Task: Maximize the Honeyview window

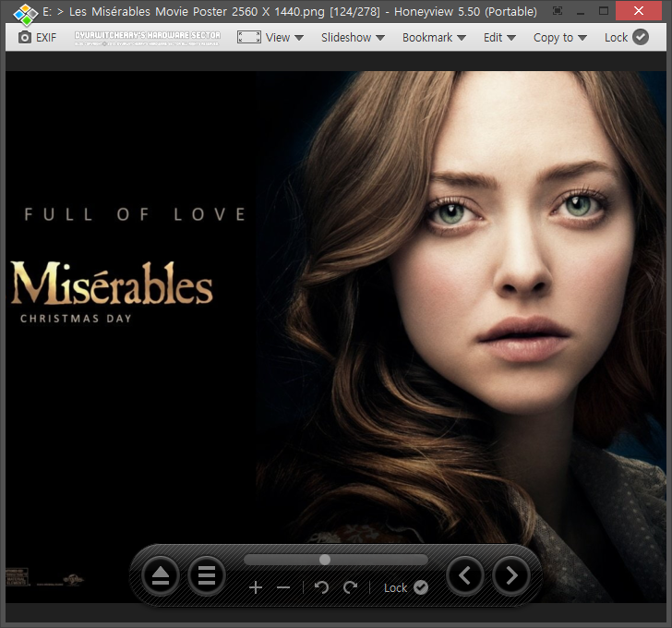Action: (x=604, y=11)
